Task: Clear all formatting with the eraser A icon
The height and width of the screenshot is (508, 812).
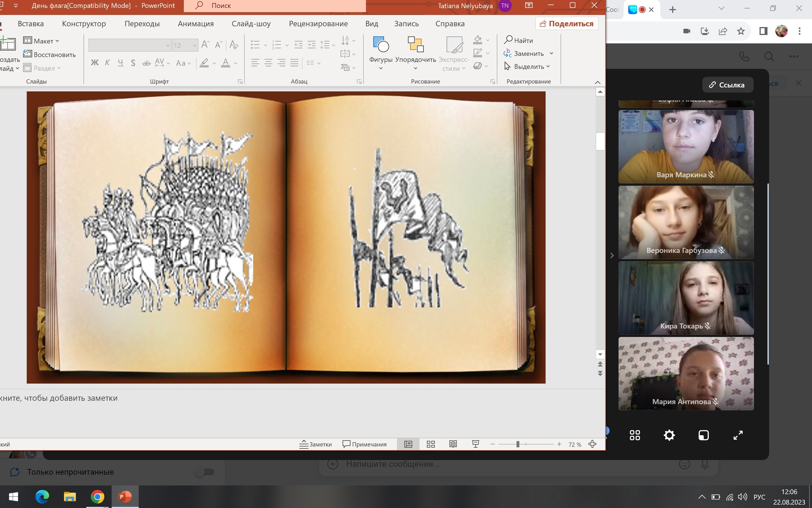Action: tap(234, 44)
